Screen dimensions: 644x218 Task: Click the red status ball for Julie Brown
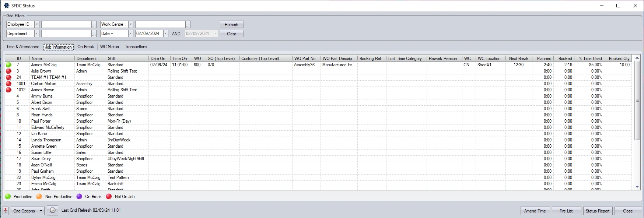click(8, 71)
